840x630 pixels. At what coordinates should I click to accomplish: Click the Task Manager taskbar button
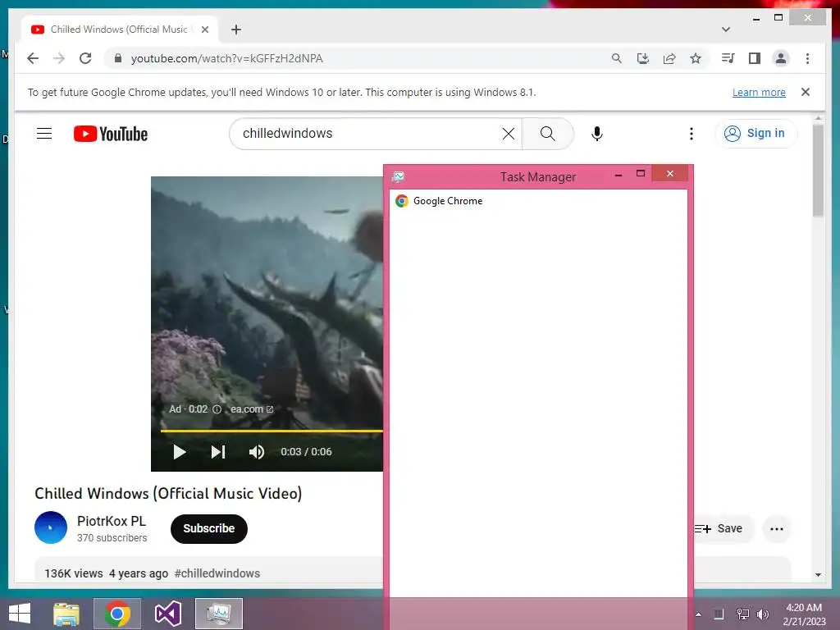pos(218,614)
